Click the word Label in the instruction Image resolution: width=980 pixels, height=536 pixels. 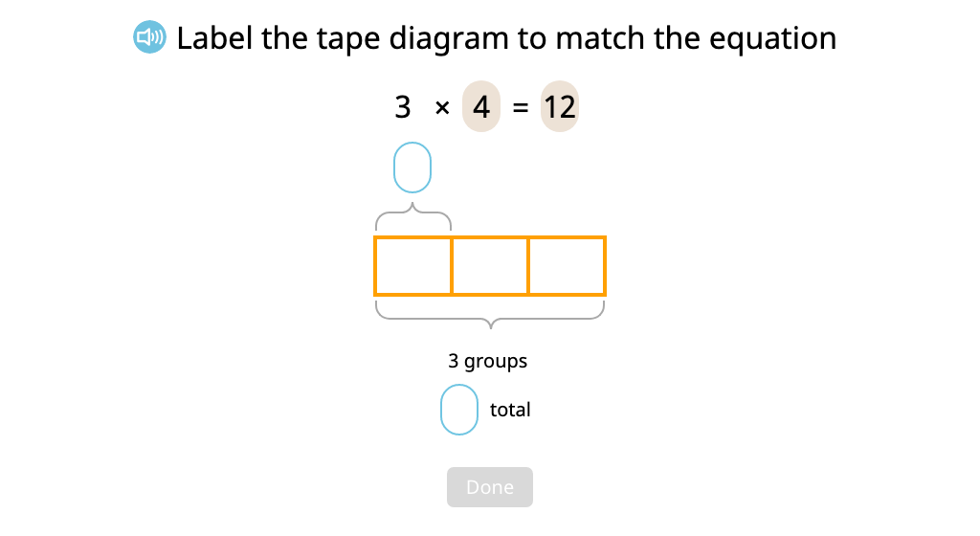pyautogui.click(x=215, y=38)
